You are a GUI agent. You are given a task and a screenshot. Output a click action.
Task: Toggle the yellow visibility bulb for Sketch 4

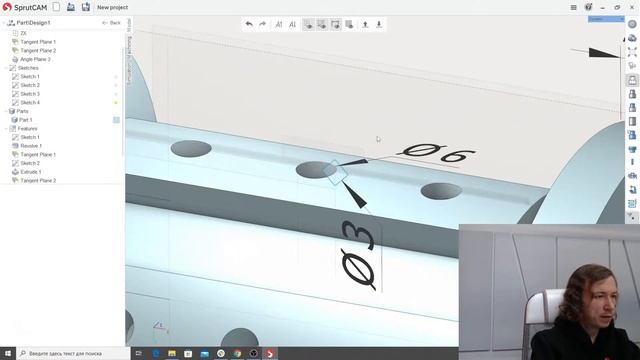(x=116, y=103)
